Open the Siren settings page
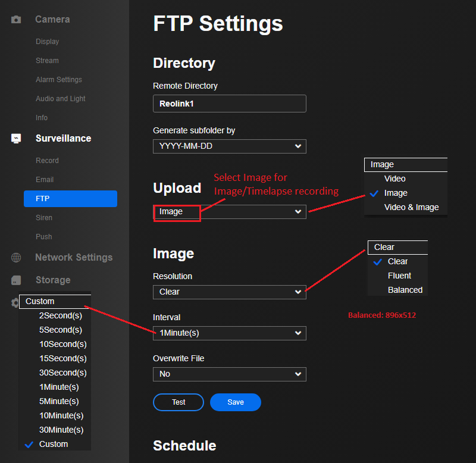The height and width of the screenshot is (463, 476). point(44,218)
